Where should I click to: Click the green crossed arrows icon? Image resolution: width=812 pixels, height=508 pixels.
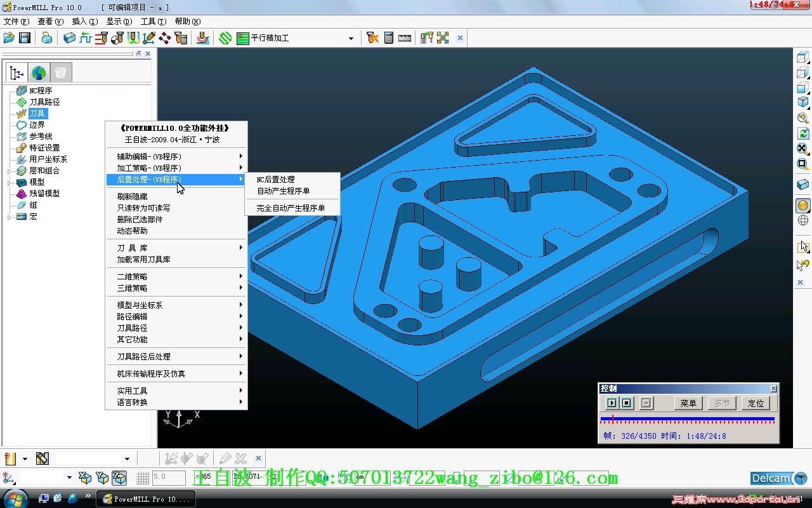(x=443, y=38)
